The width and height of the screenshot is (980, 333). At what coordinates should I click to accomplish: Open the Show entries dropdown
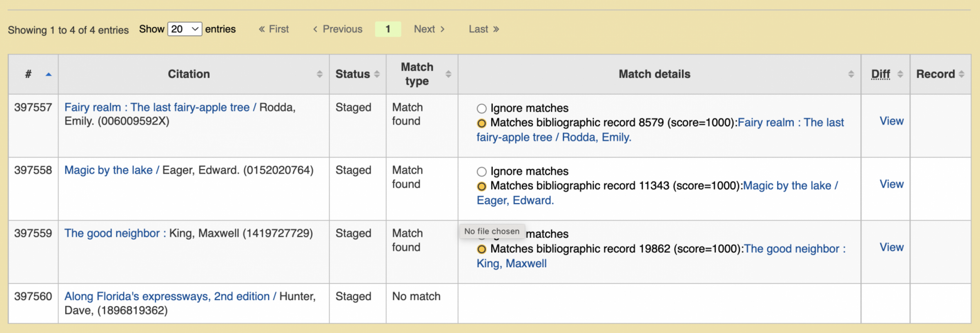pyautogui.click(x=185, y=29)
